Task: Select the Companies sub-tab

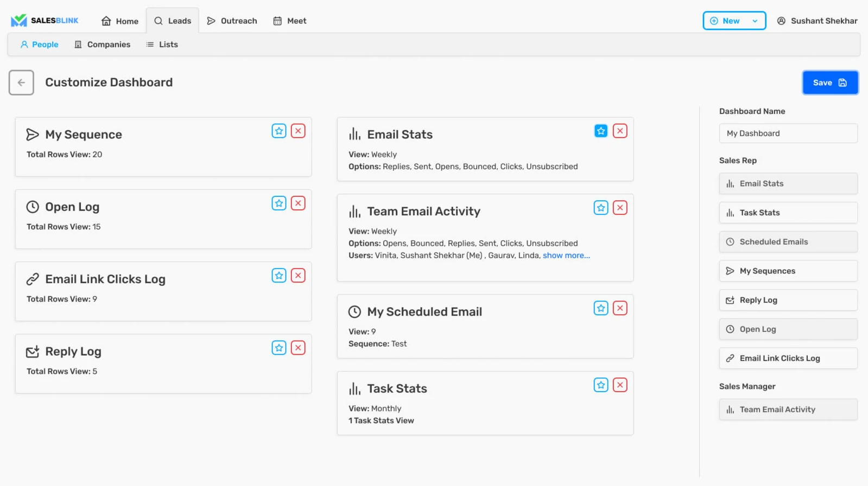Action: click(103, 44)
